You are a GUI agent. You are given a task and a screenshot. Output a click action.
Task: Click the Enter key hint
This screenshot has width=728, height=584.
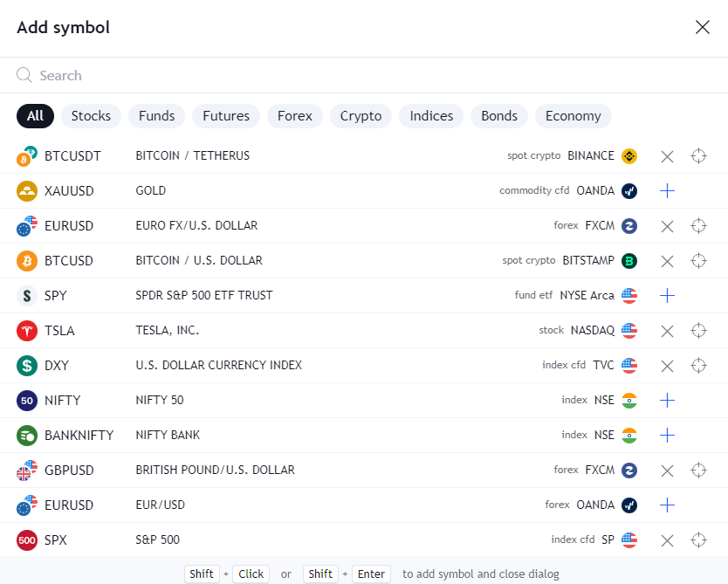point(371,574)
